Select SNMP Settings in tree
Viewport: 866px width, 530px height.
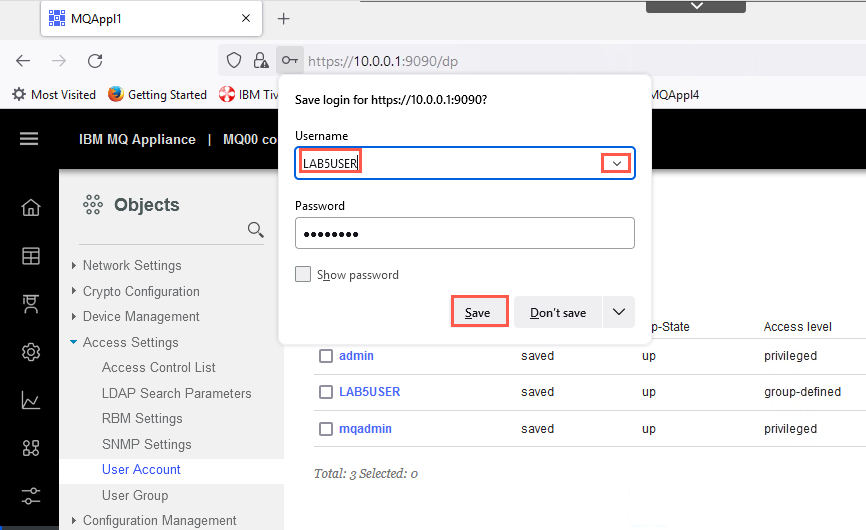click(x=146, y=444)
